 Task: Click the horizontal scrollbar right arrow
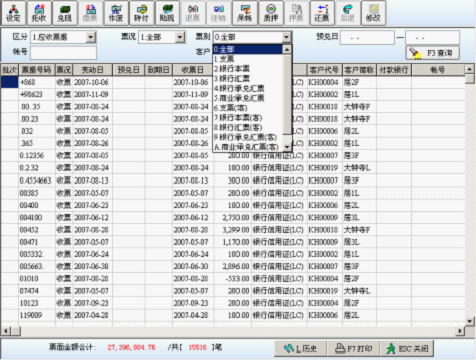460,331
